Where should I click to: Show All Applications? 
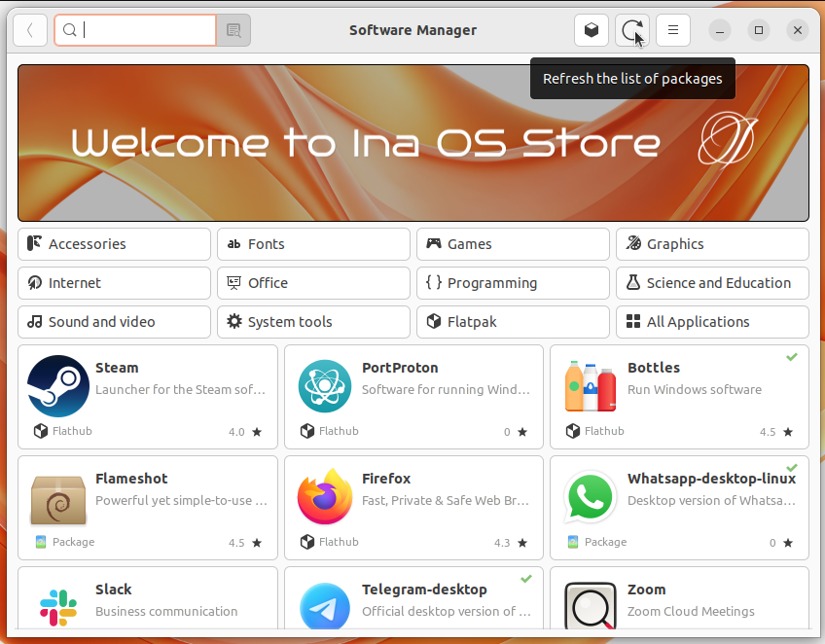(x=712, y=322)
